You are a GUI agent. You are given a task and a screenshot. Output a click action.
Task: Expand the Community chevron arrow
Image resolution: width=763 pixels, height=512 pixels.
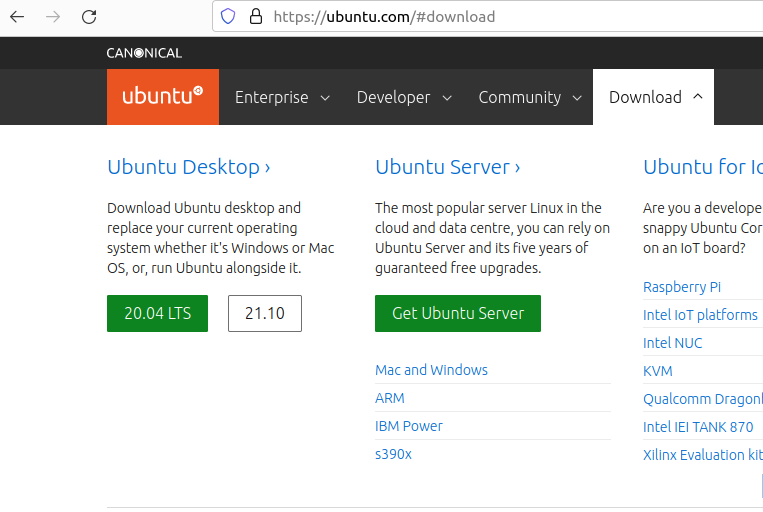point(577,98)
